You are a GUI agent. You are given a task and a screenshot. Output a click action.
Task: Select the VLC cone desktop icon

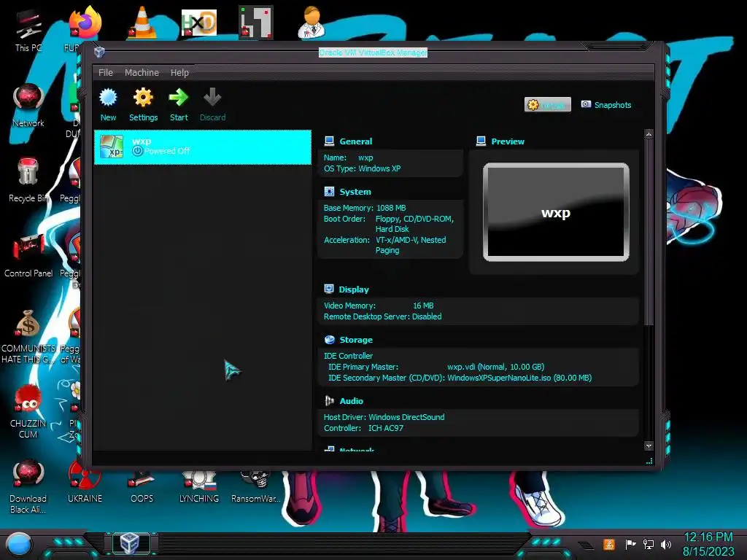(142, 23)
